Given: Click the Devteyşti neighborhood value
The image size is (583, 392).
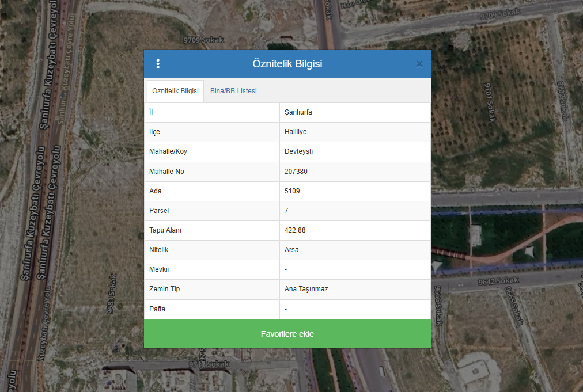Looking at the screenshot, I should pos(298,151).
